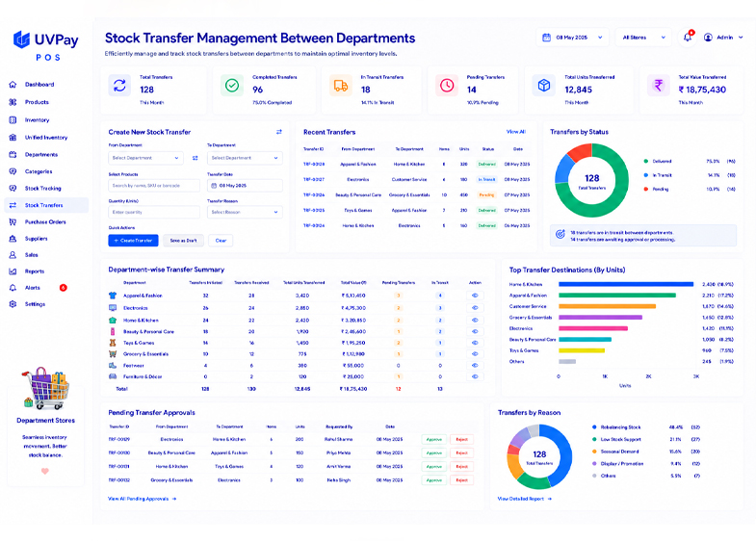The image size is (756, 542).
Task: Click the Create Transfer button
Action: 133,241
